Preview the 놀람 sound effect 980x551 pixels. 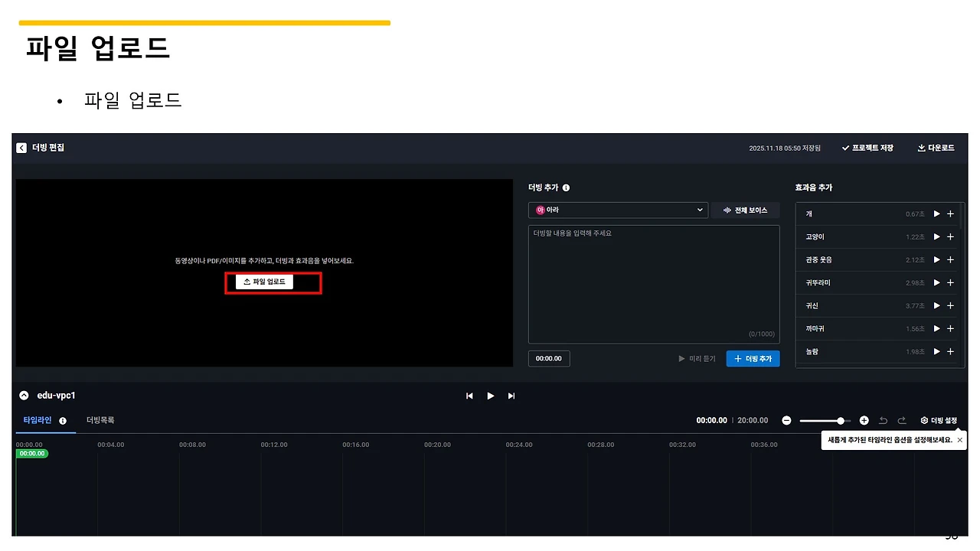(936, 352)
